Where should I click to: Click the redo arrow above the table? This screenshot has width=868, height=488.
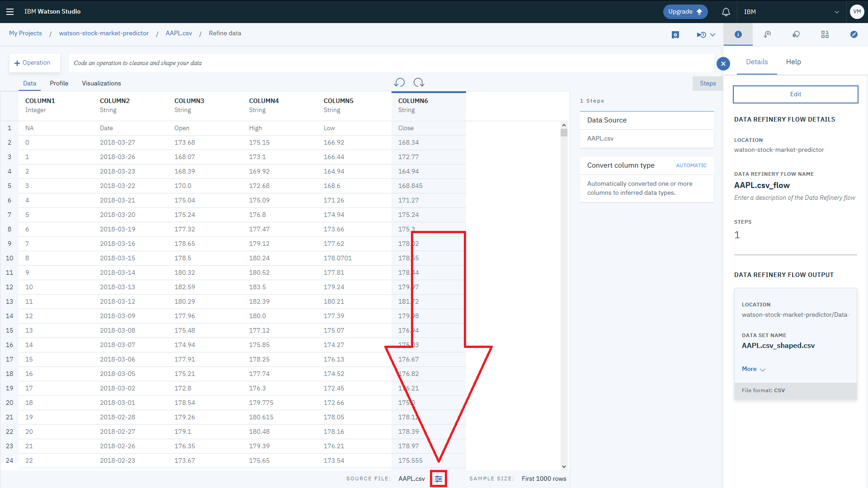click(x=419, y=83)
